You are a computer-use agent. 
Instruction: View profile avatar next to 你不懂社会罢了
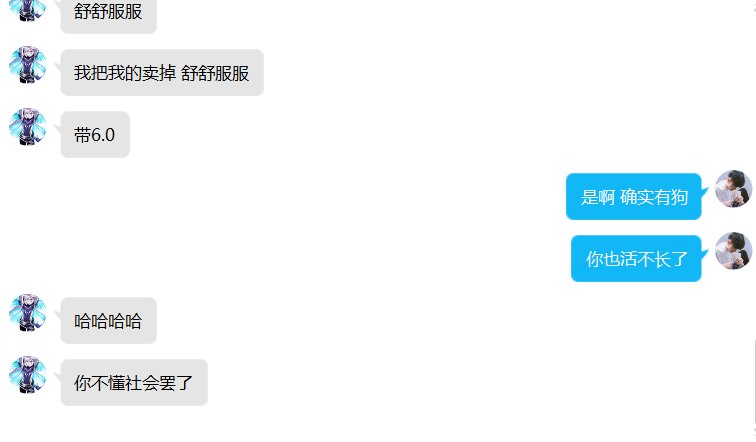point(27,375)
